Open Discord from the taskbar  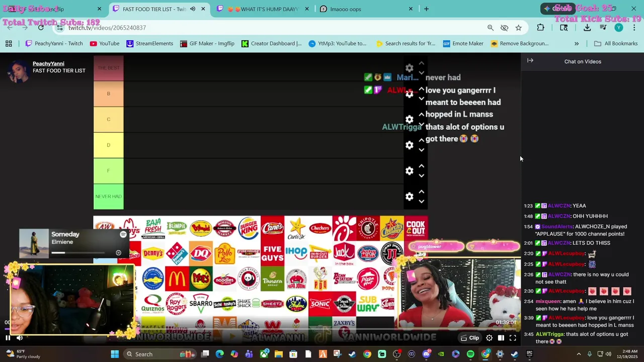pyautogui.click(x=427, y=354)
